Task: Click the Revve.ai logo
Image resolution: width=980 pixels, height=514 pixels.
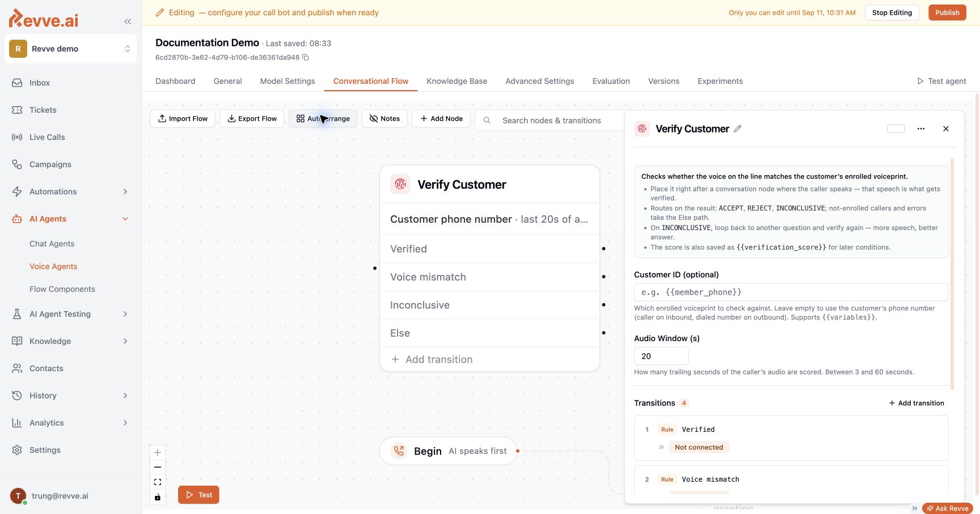Action: click(44, 19)
